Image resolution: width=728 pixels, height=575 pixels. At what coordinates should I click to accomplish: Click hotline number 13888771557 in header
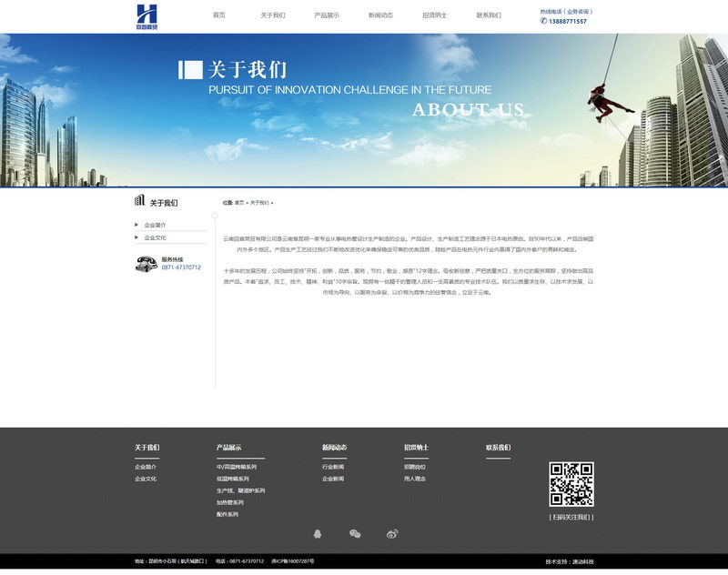pos(568,21)
